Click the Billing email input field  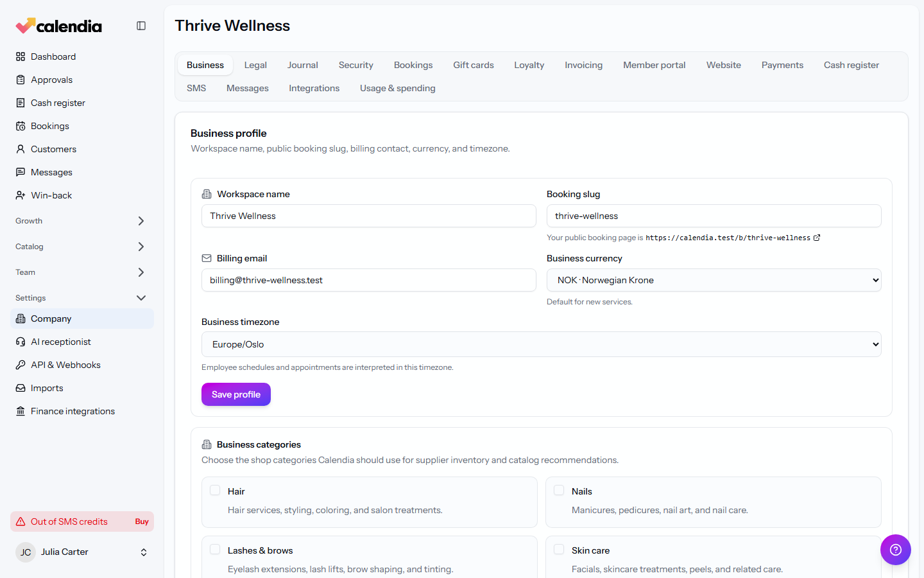pyautogui.click(x=369, y=280)
